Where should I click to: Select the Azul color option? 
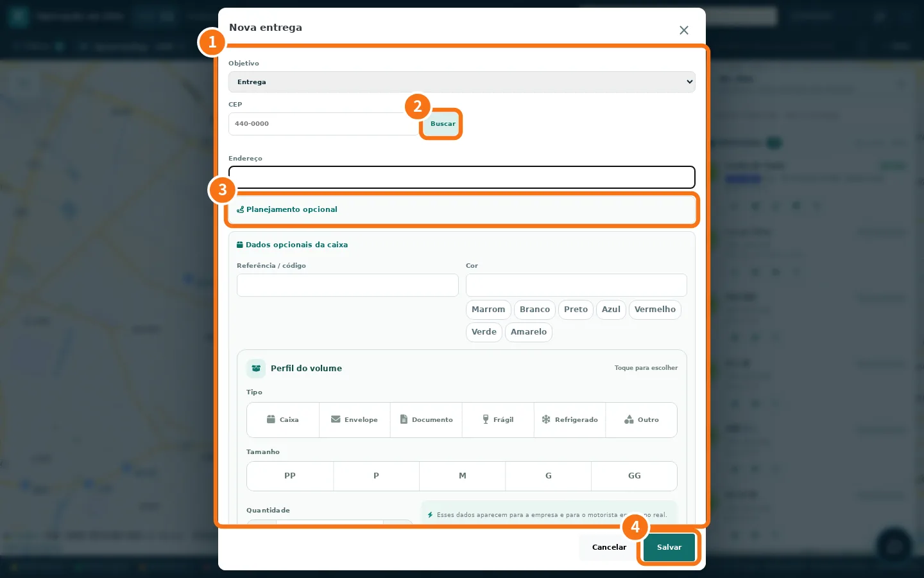pyautogui.click(x=611, y=310)
